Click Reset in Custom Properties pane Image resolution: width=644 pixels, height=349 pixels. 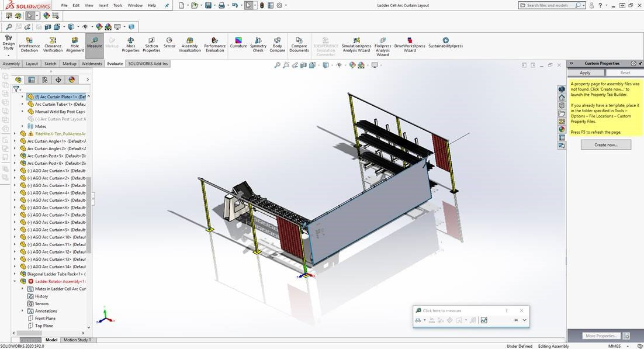coord(625,72)
